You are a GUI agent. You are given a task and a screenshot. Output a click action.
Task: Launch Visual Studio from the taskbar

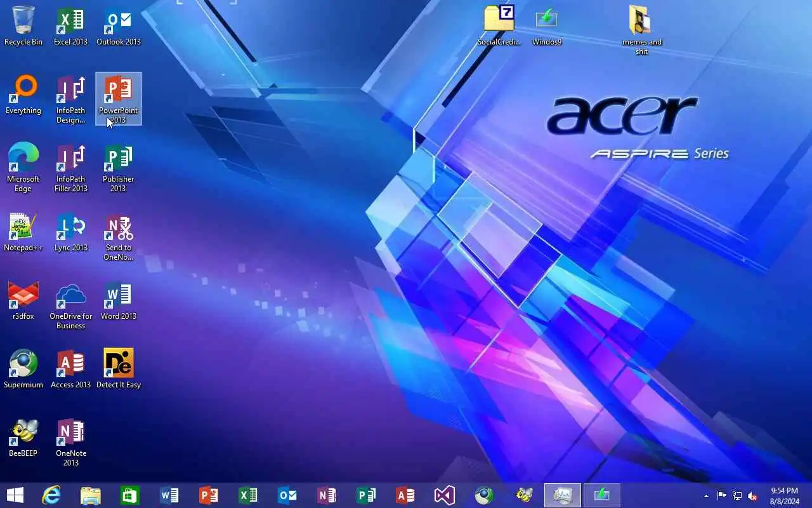[x=445, y=495]
